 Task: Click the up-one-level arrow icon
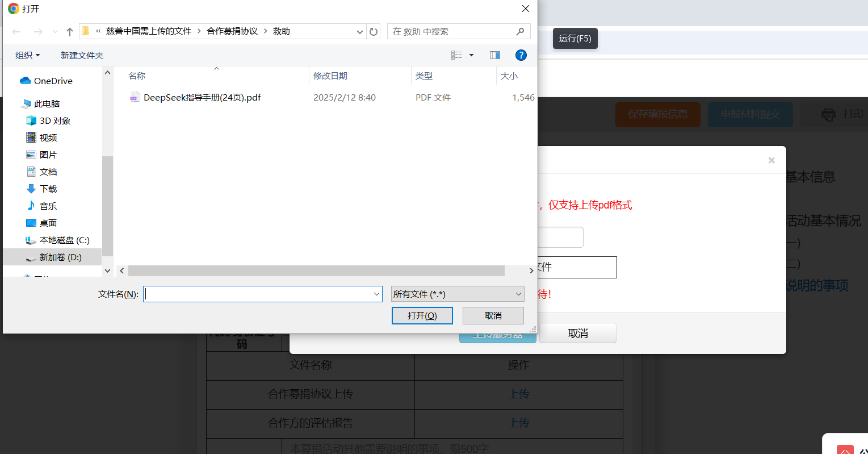point(70,32)
